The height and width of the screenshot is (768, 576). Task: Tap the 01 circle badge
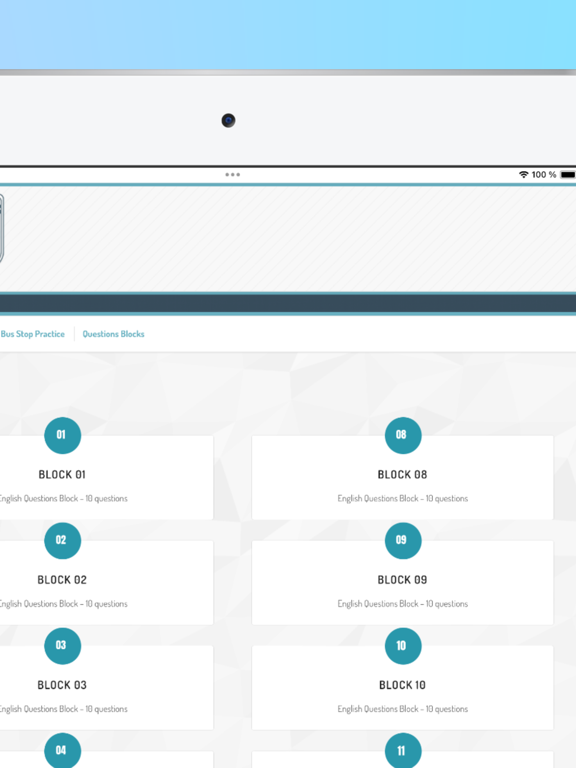tap(62, 435)
